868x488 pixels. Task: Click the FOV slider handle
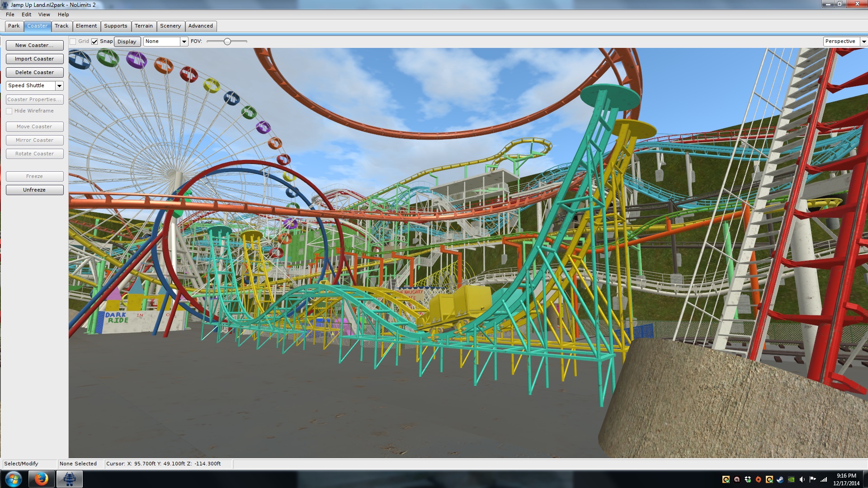click(227, 42)
